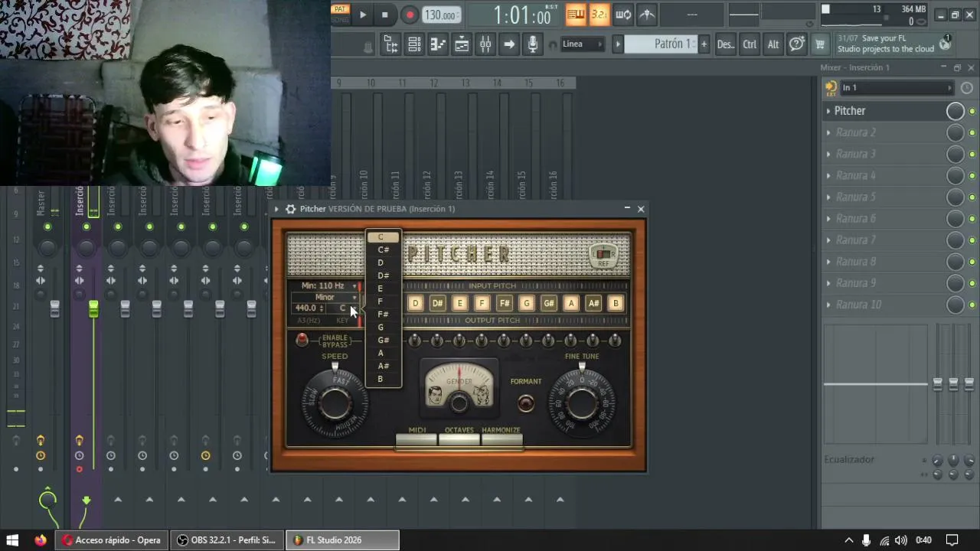Click the Harmonize button in Pitcher
Image resolution: width=980 pixels, height=551 pixels.
tap(501, 439)
